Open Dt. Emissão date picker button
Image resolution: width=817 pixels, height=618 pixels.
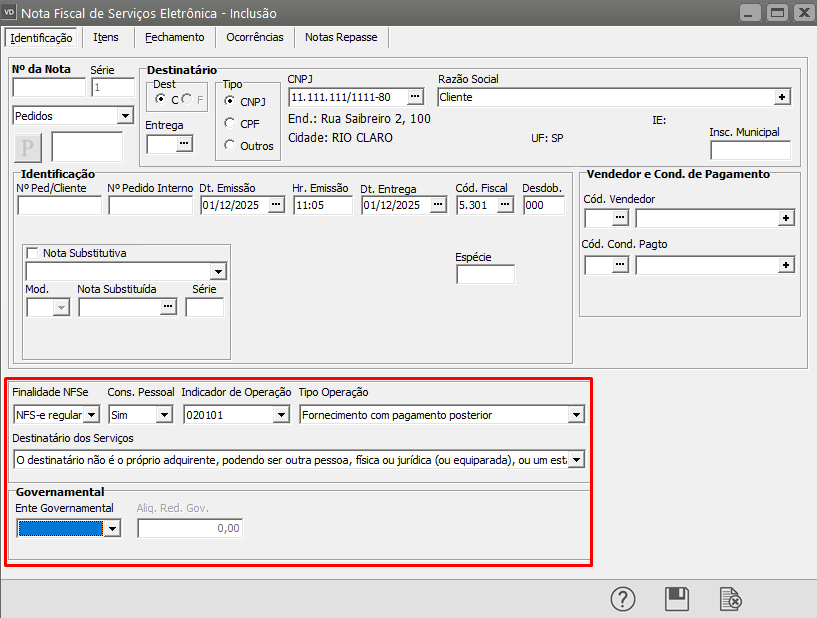click(277, 205)
